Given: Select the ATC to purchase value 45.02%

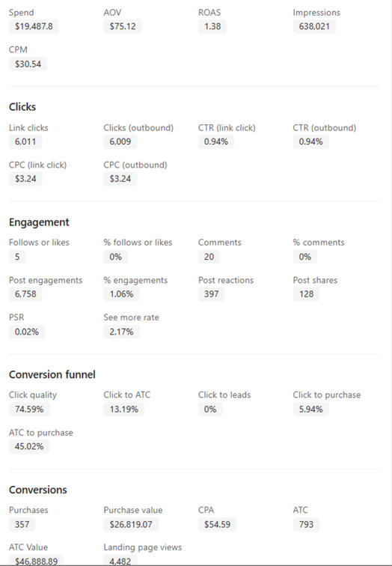Looking at the screenshot, I should point(29,446).
